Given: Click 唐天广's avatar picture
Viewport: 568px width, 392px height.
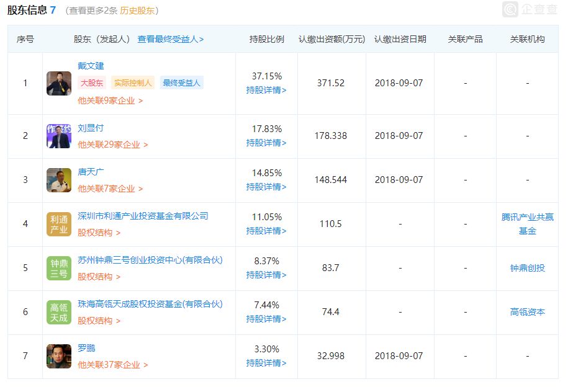Looking at the screenshot, I should 59,180.
